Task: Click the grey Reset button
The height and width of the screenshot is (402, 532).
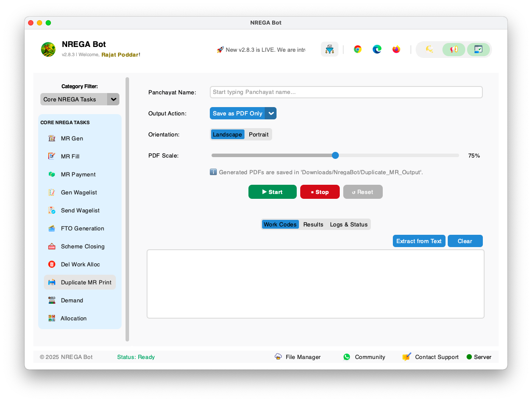Action: 363,192
